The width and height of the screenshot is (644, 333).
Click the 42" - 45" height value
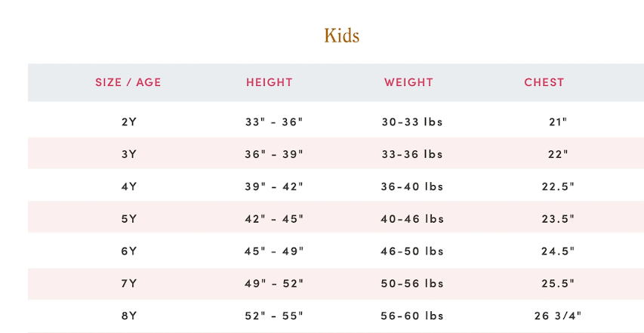point(274,219)
